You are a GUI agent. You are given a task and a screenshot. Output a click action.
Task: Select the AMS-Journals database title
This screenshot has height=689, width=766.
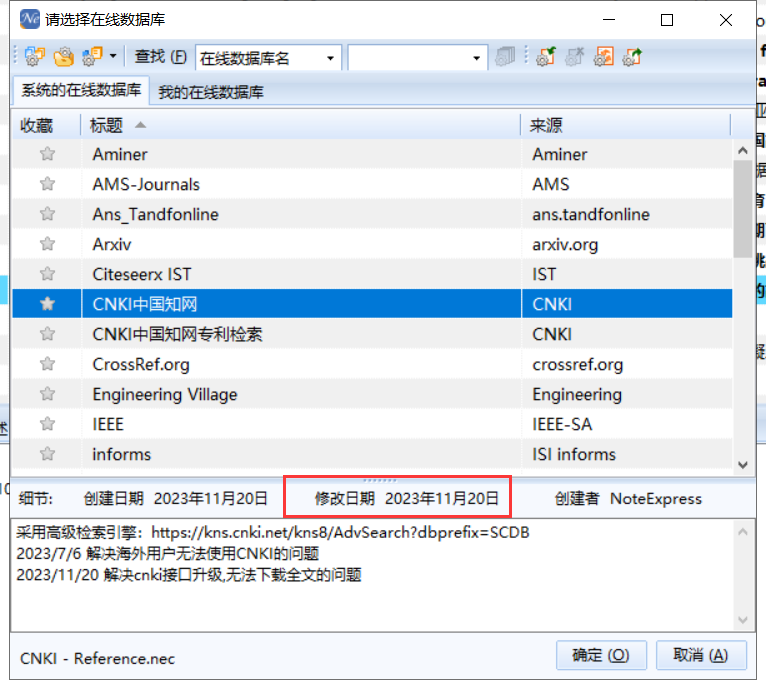[146, 184]
